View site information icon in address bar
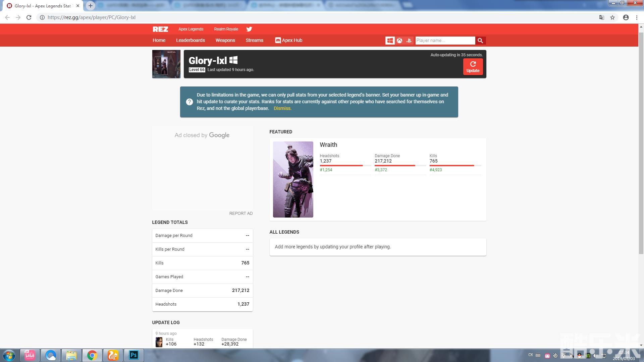Image resolution: width=644 pixels, height=362 pixels. tap(42, 17)
